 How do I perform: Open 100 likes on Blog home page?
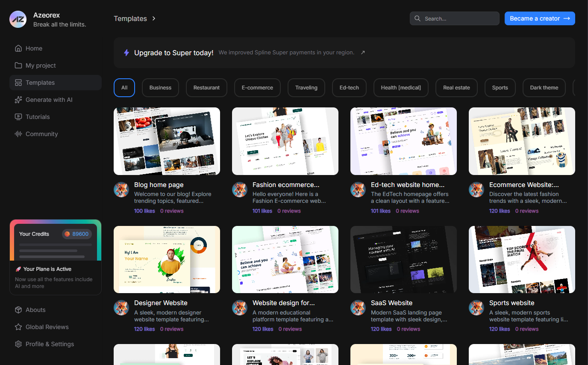(144, 211)
